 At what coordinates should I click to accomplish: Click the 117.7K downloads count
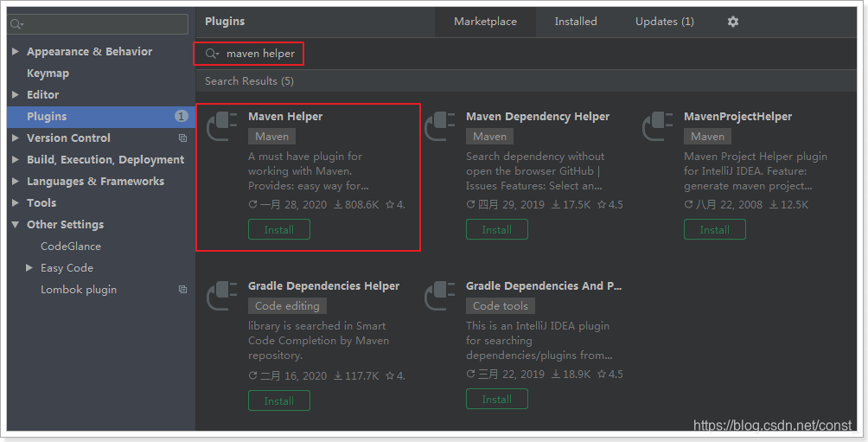pos(356,376)
